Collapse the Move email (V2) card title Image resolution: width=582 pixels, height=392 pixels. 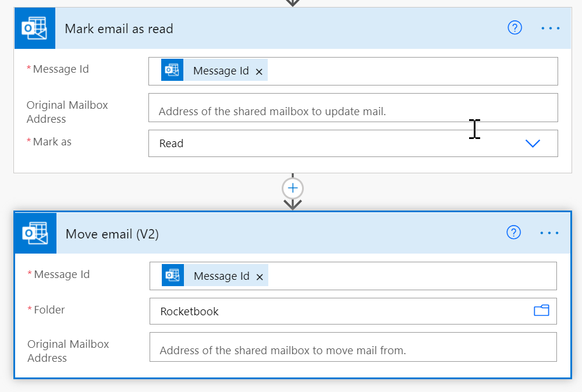point(112,234)
